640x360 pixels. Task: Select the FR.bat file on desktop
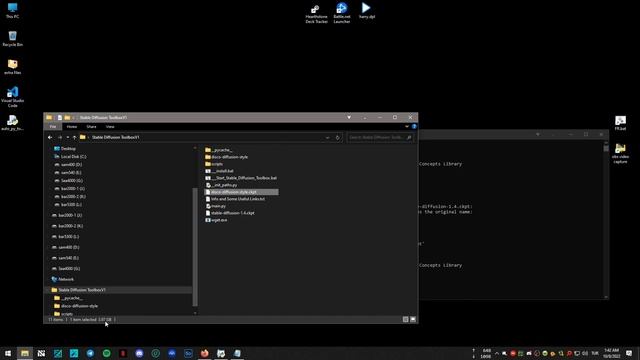pos(620,123)
